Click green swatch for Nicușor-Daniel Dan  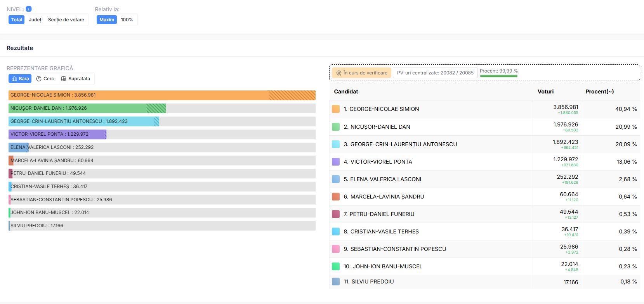pos(336,127)
